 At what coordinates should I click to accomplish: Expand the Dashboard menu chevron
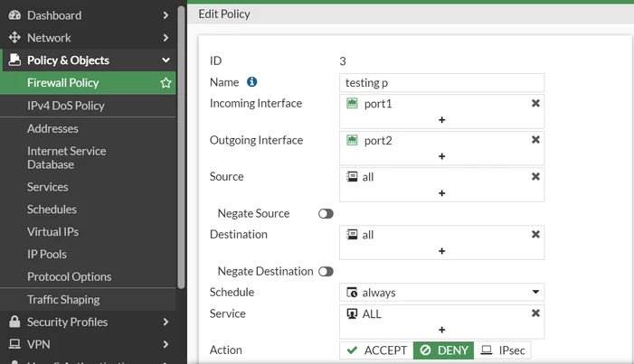pyautogui.click(x=166, y=15)
